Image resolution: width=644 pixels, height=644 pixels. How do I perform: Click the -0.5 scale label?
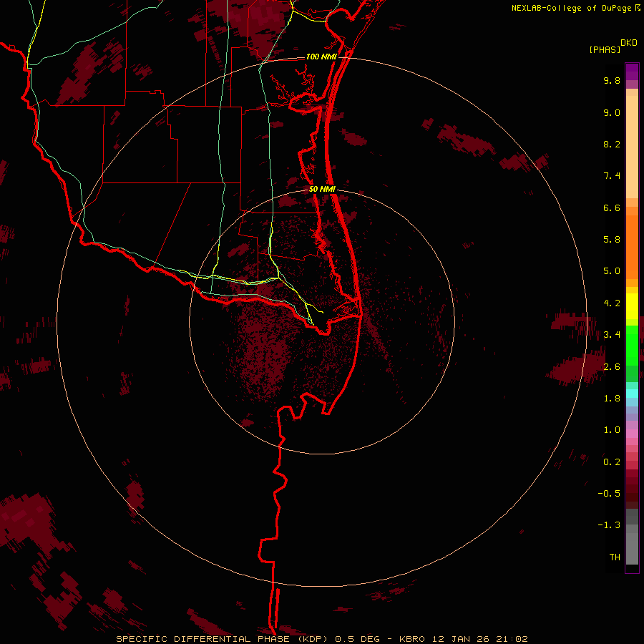(x=609, y=494)
